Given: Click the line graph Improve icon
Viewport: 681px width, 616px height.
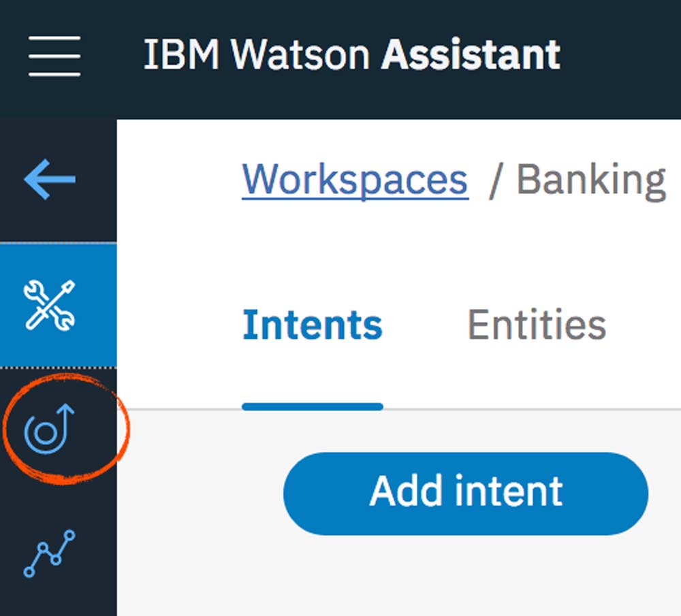Looking at the screenshot, I should coord(50,553).
